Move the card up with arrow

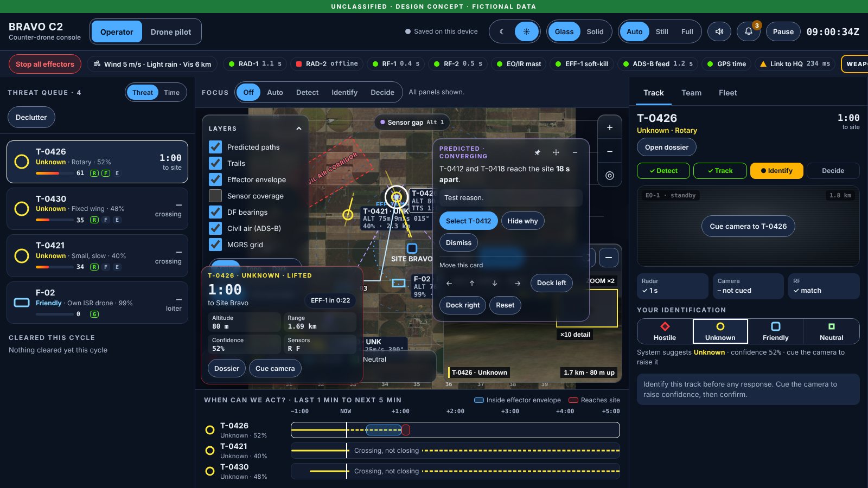472,283
